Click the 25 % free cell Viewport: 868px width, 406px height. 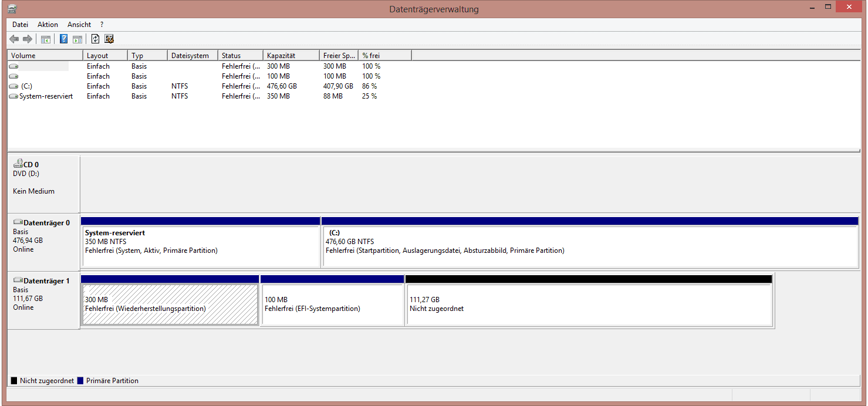(369, 96)
